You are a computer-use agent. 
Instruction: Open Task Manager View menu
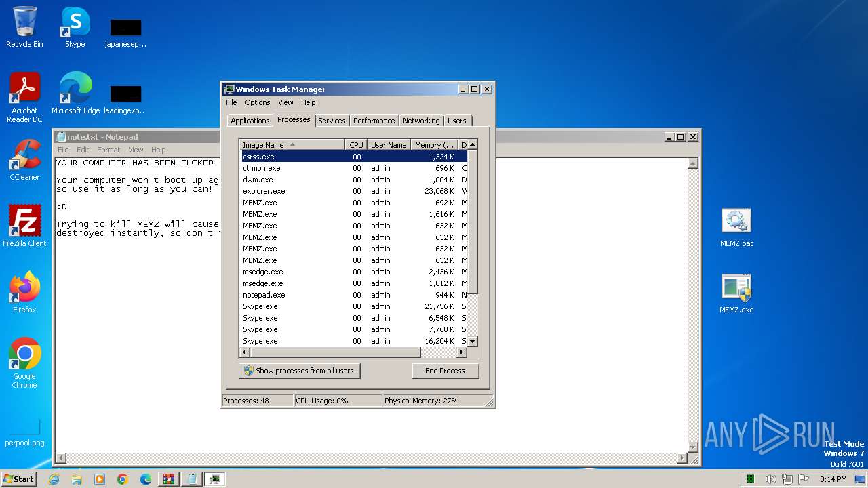pos(285,102)
